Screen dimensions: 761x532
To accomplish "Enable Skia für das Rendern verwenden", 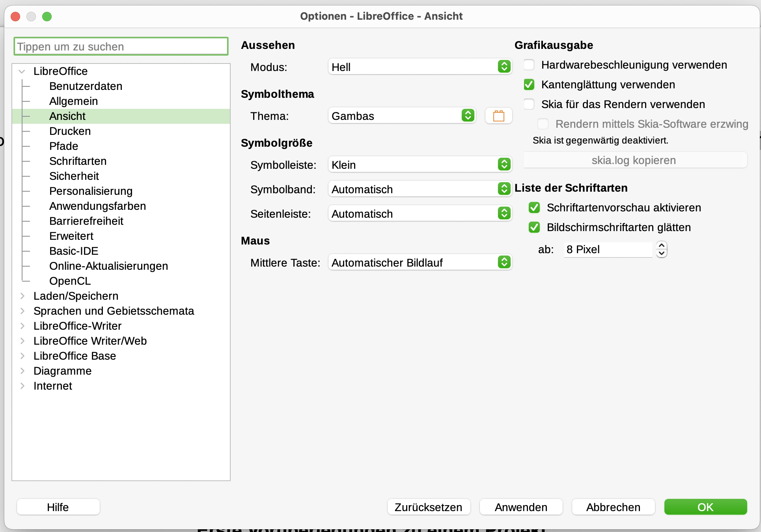I will pyautogui.click(x=529, y=104).
